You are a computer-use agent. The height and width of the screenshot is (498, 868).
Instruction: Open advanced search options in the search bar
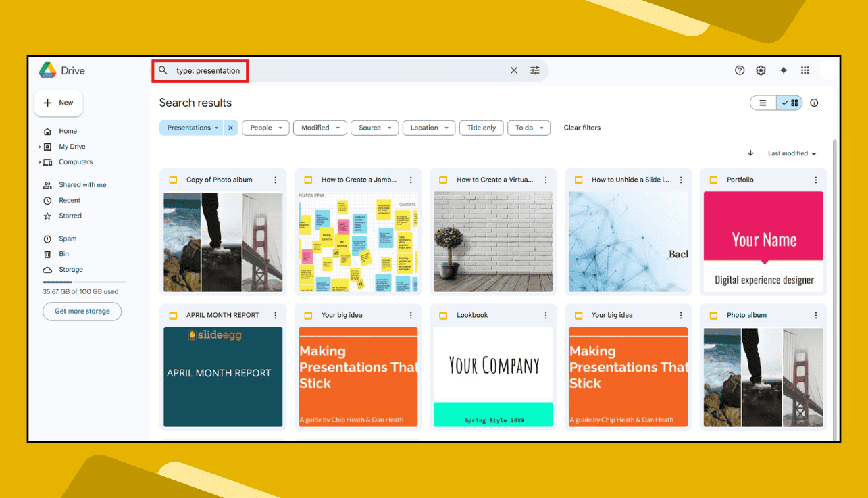[534, 70]
